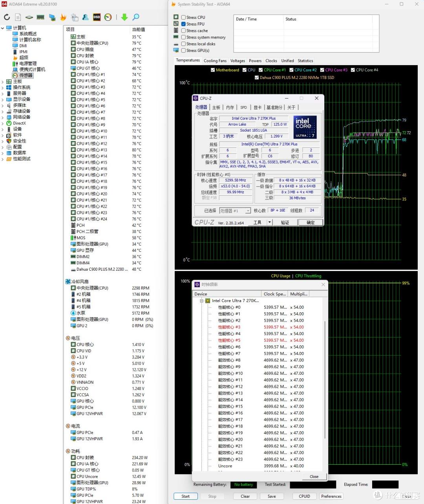424x504 pixels.
Task: Enable the Stress CPU checkbox
Action: click(x=183, y=17)
